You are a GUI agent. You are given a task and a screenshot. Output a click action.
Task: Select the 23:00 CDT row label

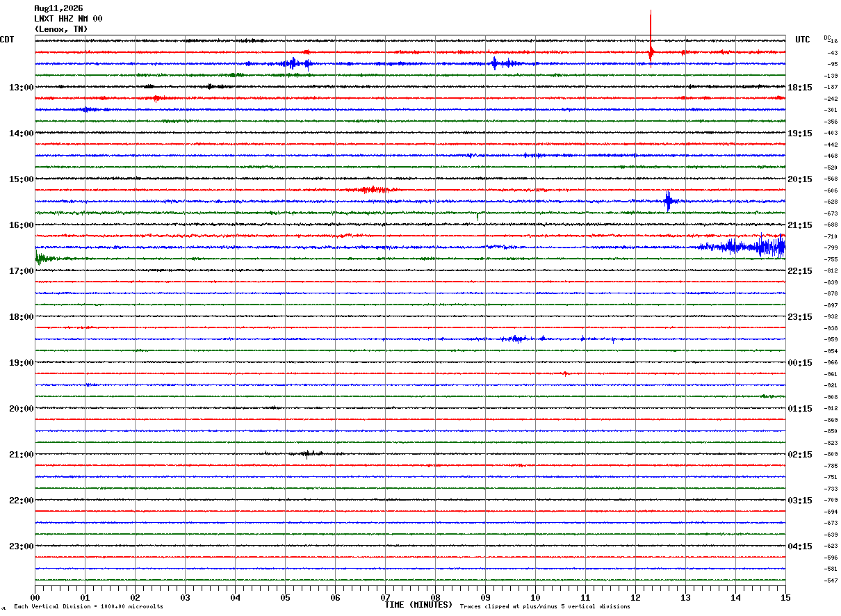(x=22, y=546)
